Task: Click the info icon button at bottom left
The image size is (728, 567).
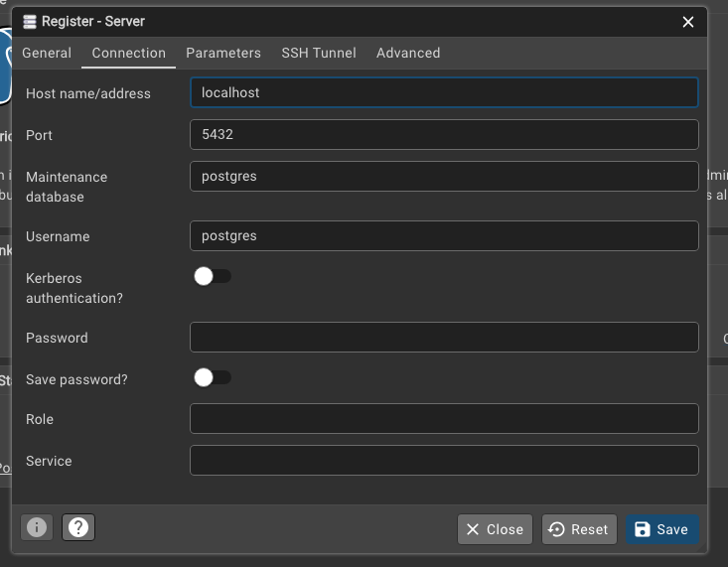Action: 37,527
